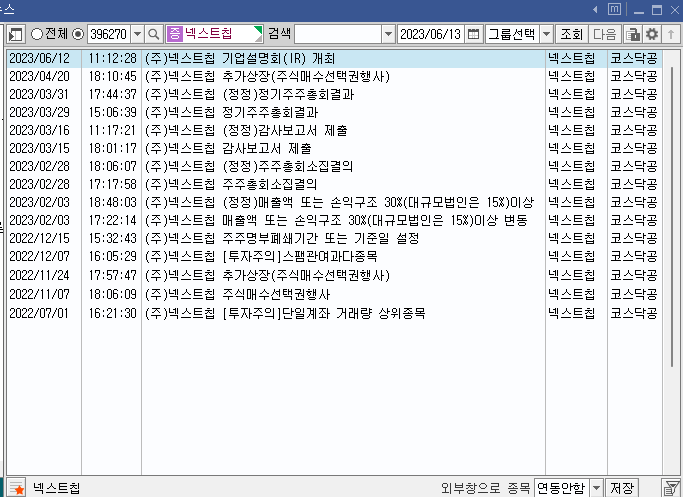Click the bottom-right filter icon
The width and height of the screenshot is (683, 497).
pyautogui.click(x=671, y=488)
